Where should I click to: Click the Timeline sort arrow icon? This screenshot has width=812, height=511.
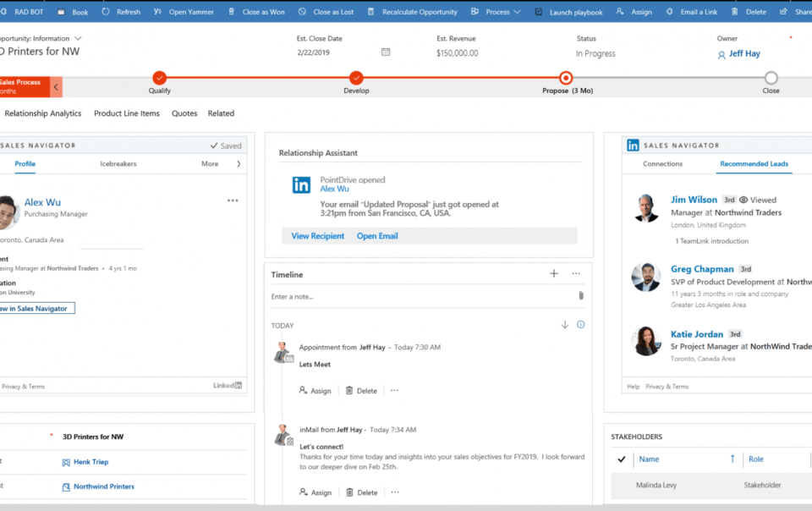(565, 325)
